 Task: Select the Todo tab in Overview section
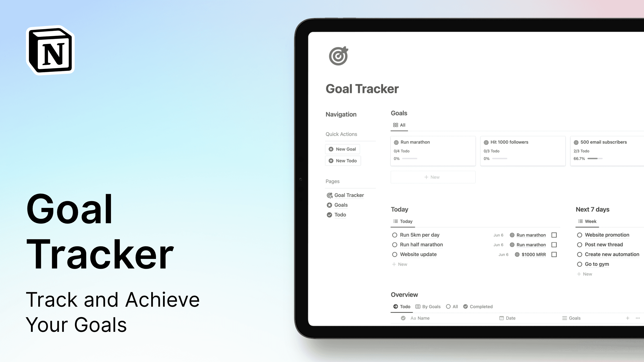(401, 306)
